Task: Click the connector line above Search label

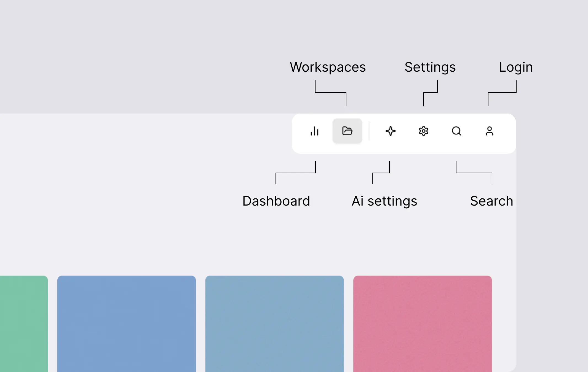Action: tap(474, 173)
